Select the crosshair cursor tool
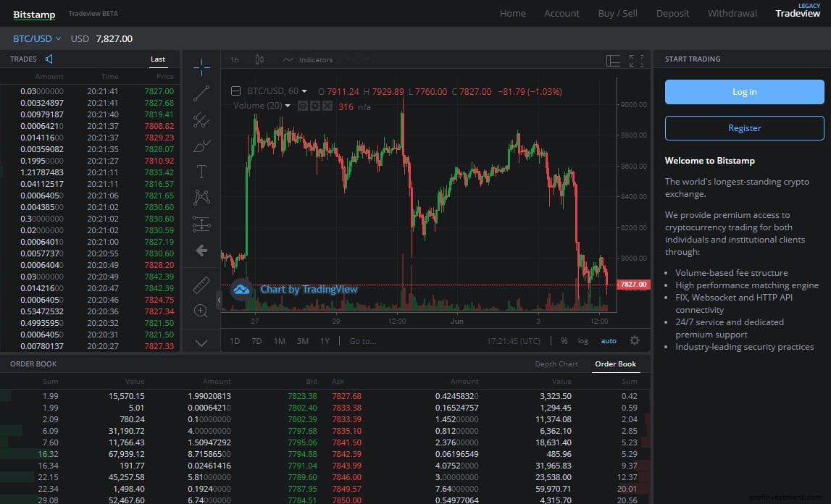The image size is (831, 504). (201, 67)
